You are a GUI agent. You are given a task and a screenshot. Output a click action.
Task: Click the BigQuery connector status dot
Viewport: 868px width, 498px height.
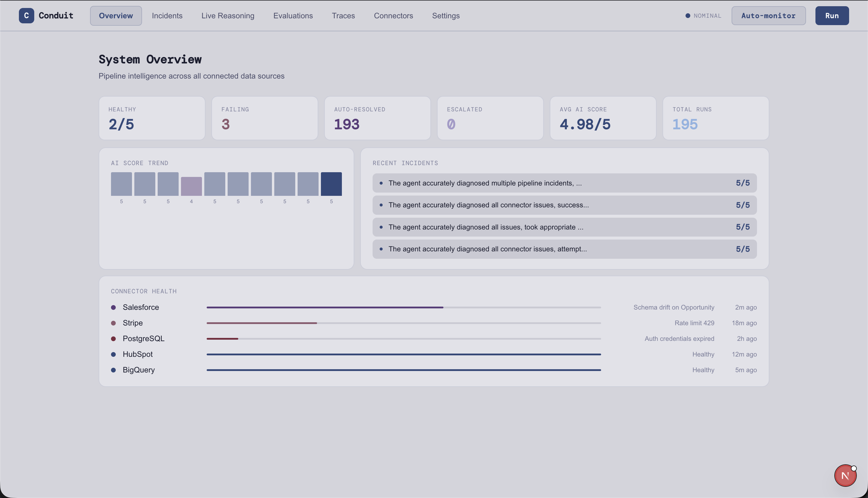click(x=113, y=370)
